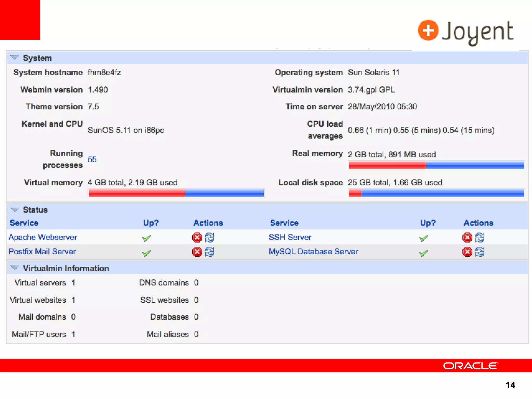Open the Apache Webserver link

click(43, 237)
